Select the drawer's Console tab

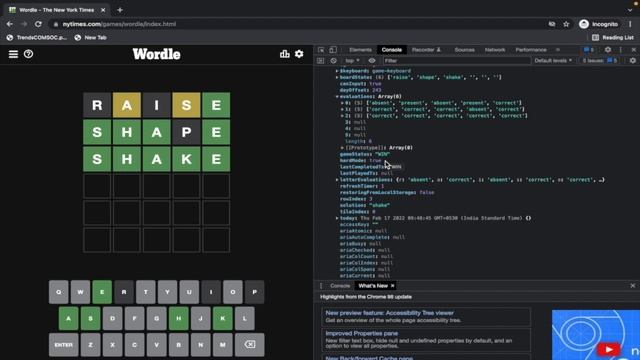(x=340, y=286)
